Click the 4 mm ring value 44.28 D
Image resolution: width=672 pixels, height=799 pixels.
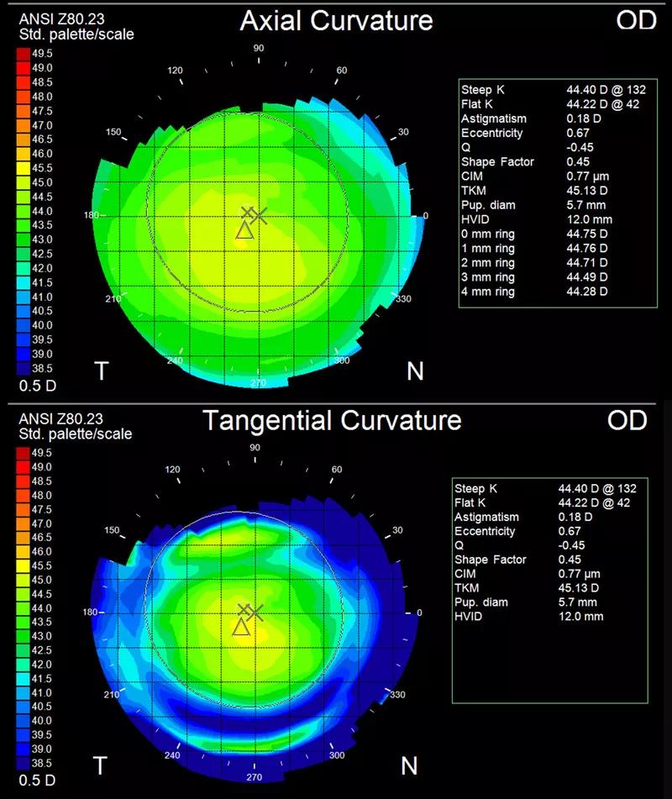(x=587, y=292)
